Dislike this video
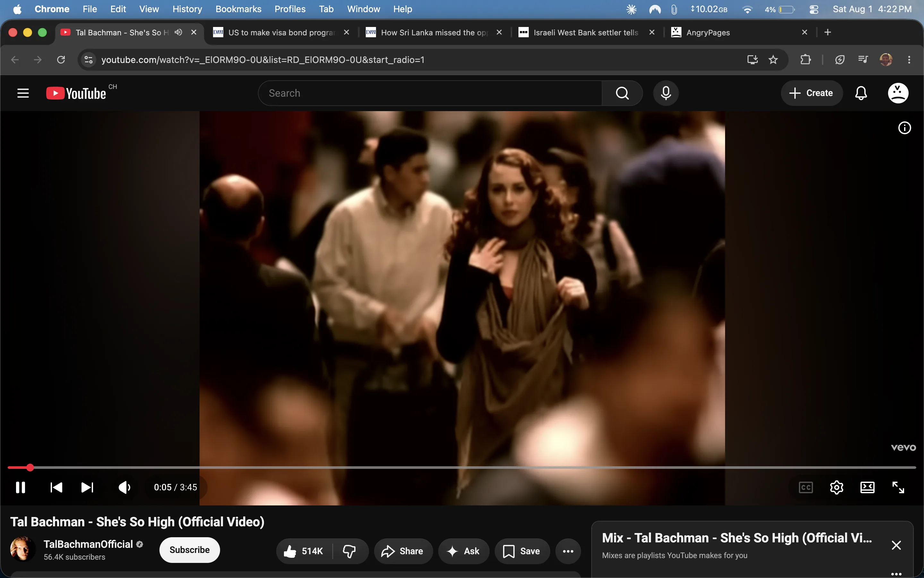The width and height of the screenshot is (924, 578). point(349,551)
